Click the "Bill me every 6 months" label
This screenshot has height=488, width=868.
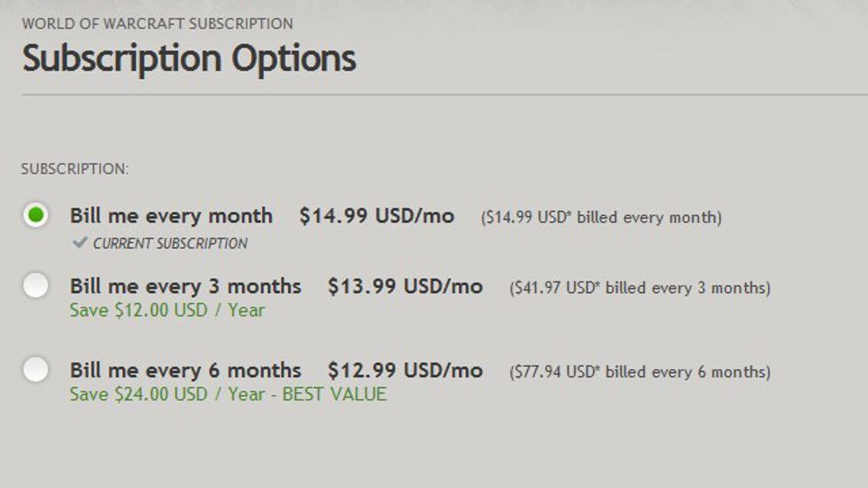pyautogui.click(x=185, y=370)
